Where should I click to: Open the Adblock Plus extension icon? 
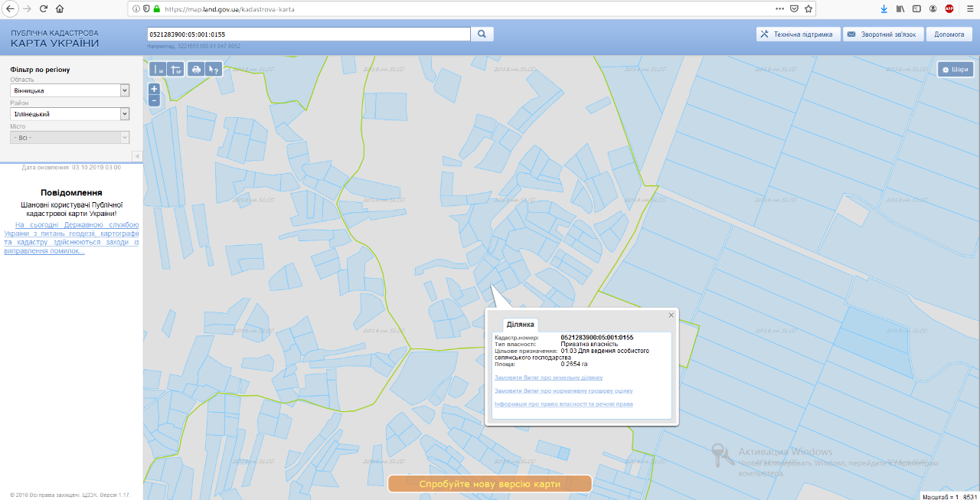(949, 8)
